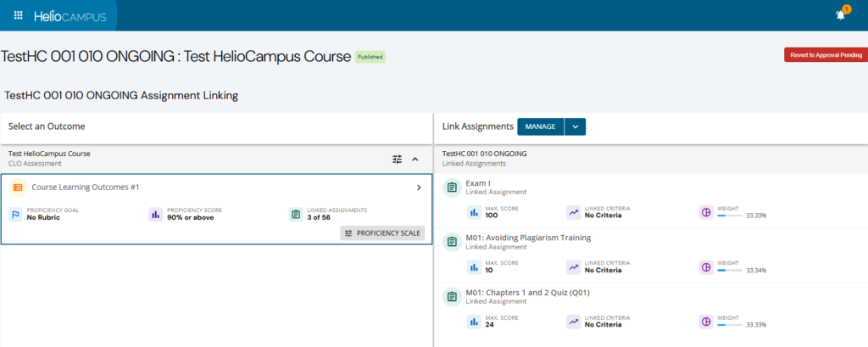Click the No Rubric proficiency goal value
Screen dimensions: 868x347
tap(43, 217)
